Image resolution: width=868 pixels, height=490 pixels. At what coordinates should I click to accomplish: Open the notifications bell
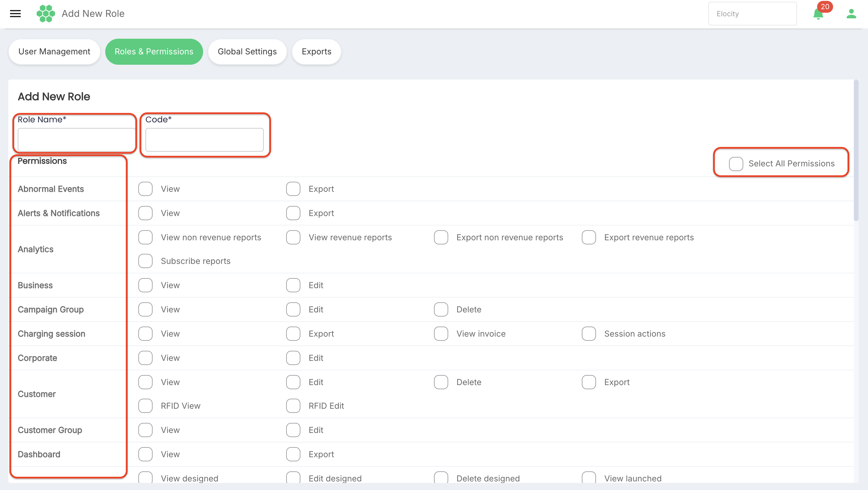[818, 14]
